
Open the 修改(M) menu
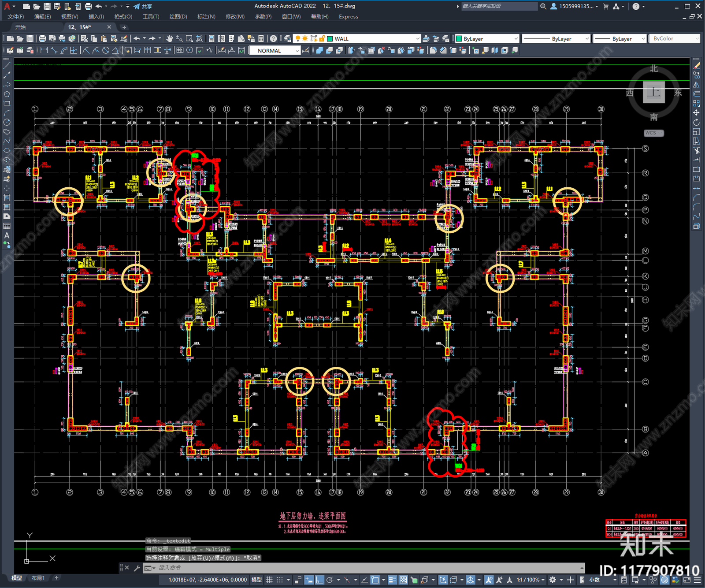coord(235,17)
